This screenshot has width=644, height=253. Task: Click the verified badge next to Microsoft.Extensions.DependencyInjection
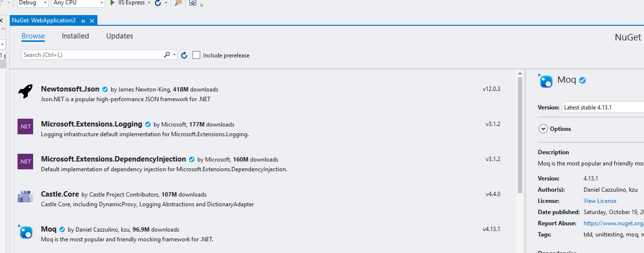191,160
